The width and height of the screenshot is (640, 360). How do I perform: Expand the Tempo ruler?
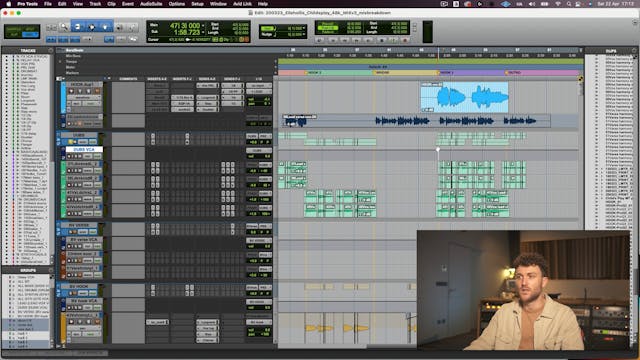pyautogui.click(x=60, y=62)
